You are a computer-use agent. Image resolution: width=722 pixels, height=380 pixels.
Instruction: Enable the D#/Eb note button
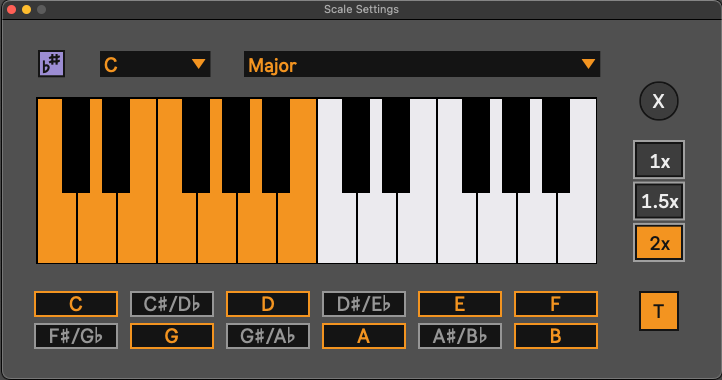[x=364, y=304]
